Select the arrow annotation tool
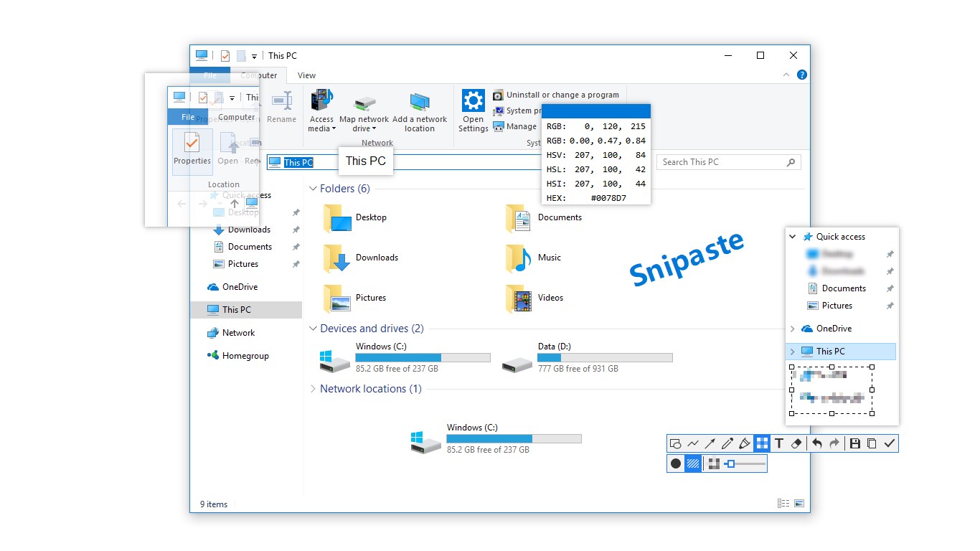This screenshot has width=980, height=551. coord(710,443)
